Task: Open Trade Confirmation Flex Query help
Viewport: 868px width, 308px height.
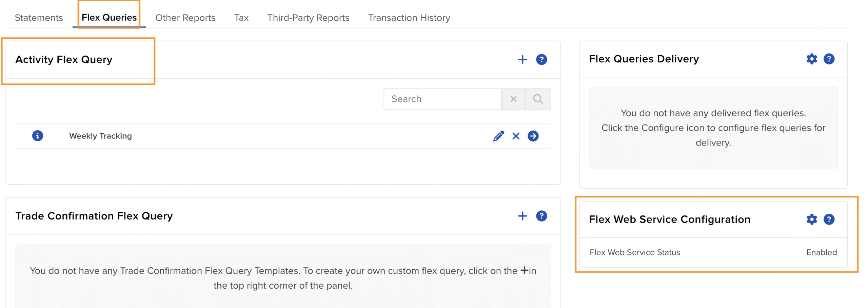Action: (541, 216)
